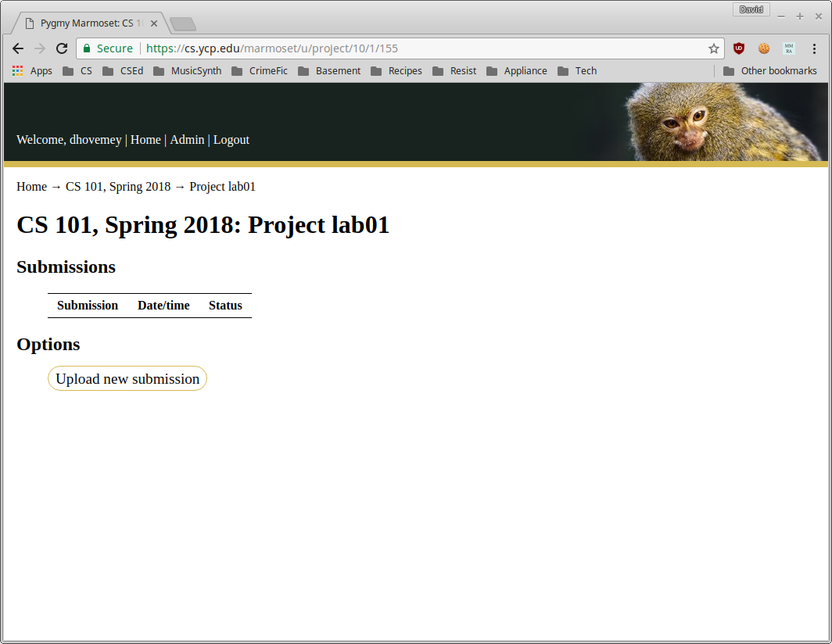Expand the CS bookmarks folder
The width and height of the screenshot is (832, 644).
point(77,71)
